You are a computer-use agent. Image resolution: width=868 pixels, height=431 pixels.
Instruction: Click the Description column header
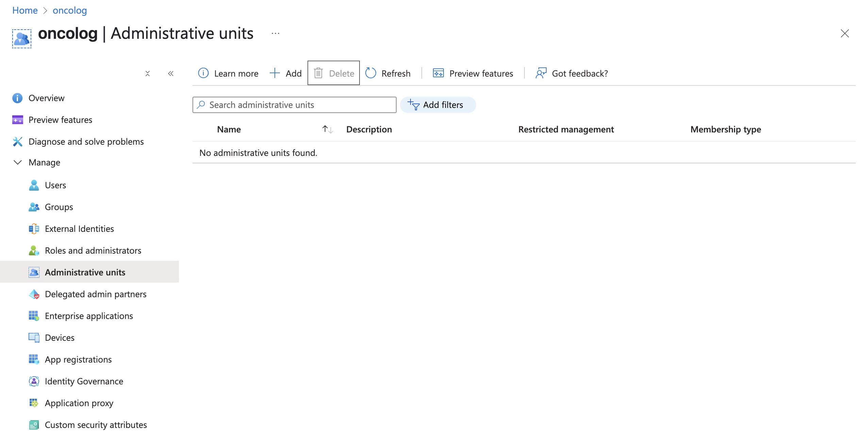[x=369, y=129]
